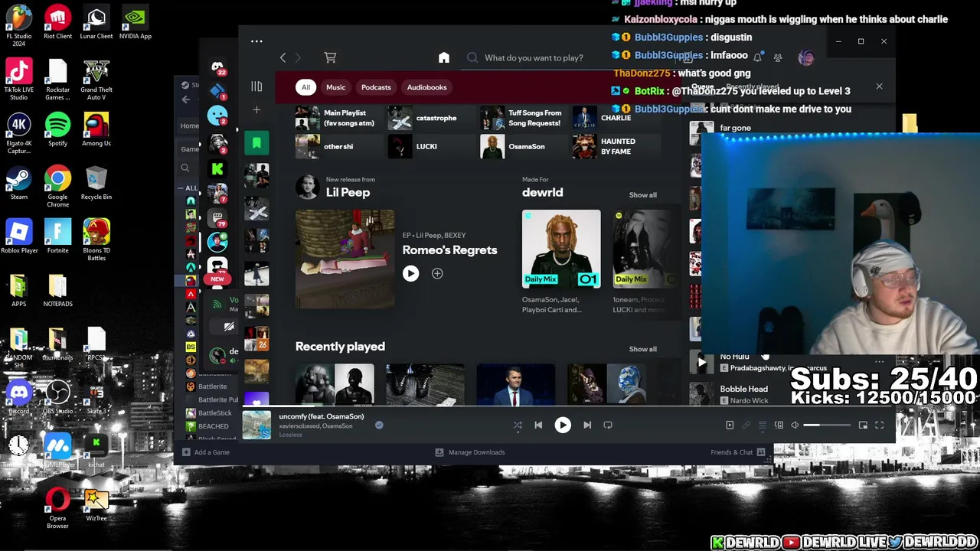980x551 pixels.
Task: Add Romeo's Regrets to library
Action: [437, 273]
